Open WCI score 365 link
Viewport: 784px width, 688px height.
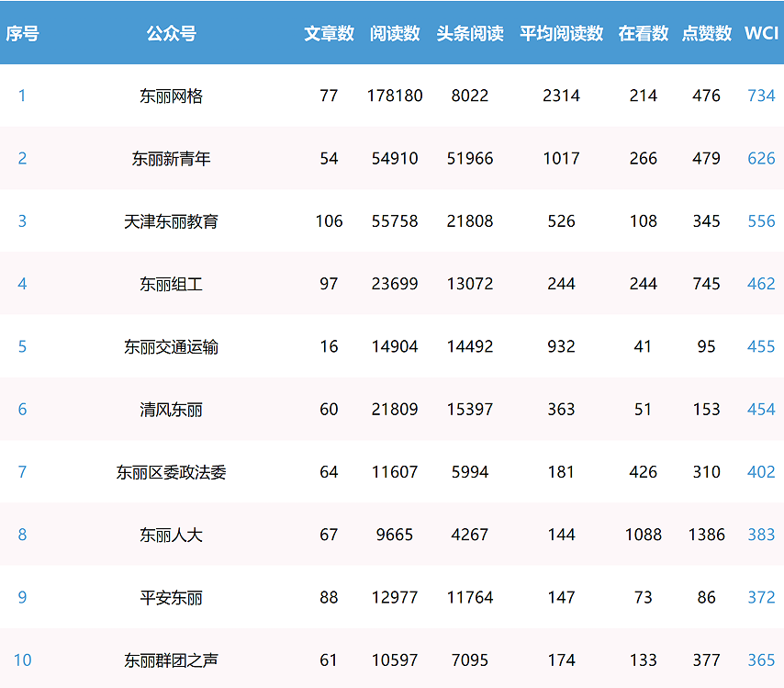click(x=761, y=660)
